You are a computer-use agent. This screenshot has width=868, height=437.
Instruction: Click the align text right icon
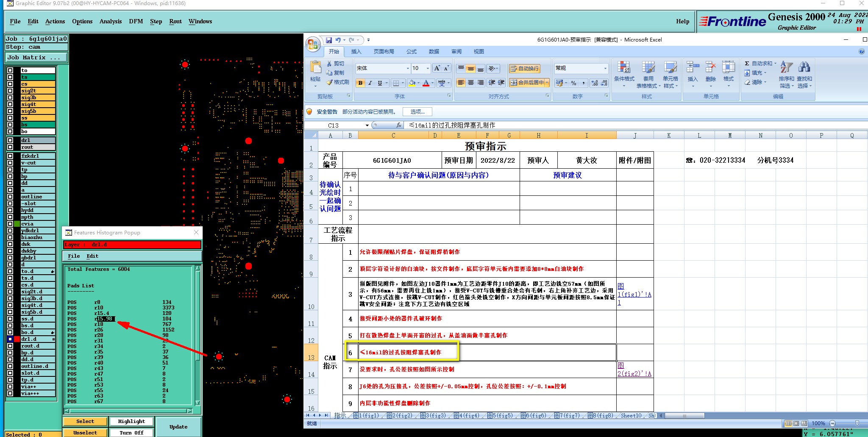pos(481,83)
